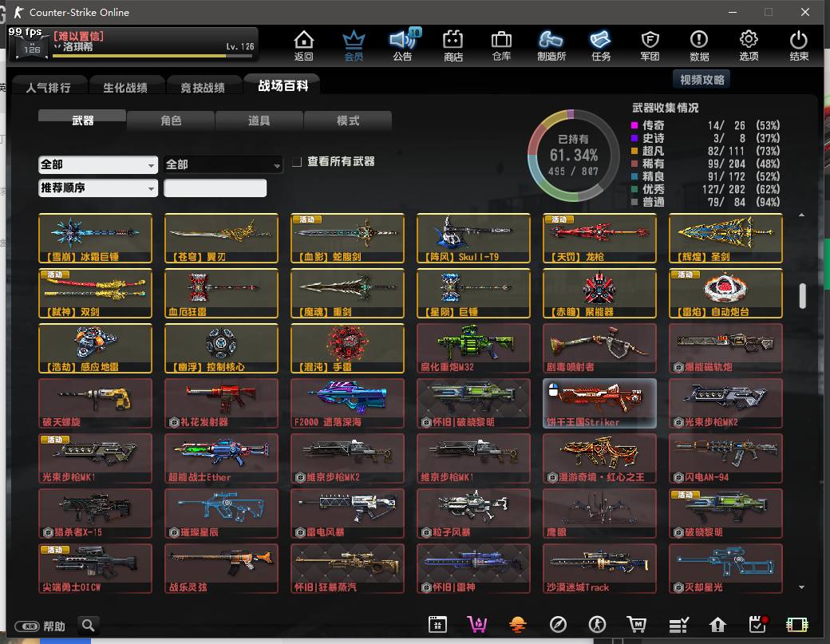
Task: Click the pink shopping cart icon
Action: point(477,624)
